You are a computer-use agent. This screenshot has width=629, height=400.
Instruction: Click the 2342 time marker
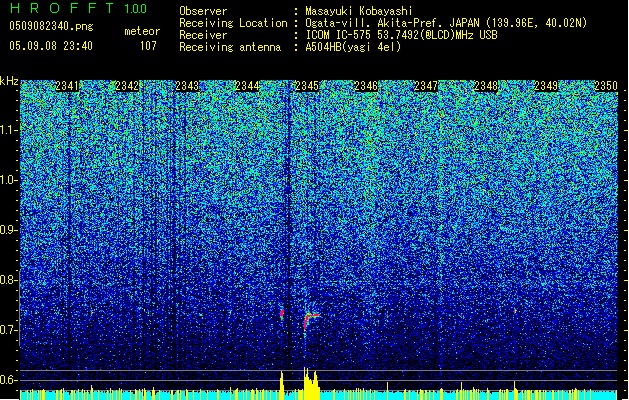(127, 86)
